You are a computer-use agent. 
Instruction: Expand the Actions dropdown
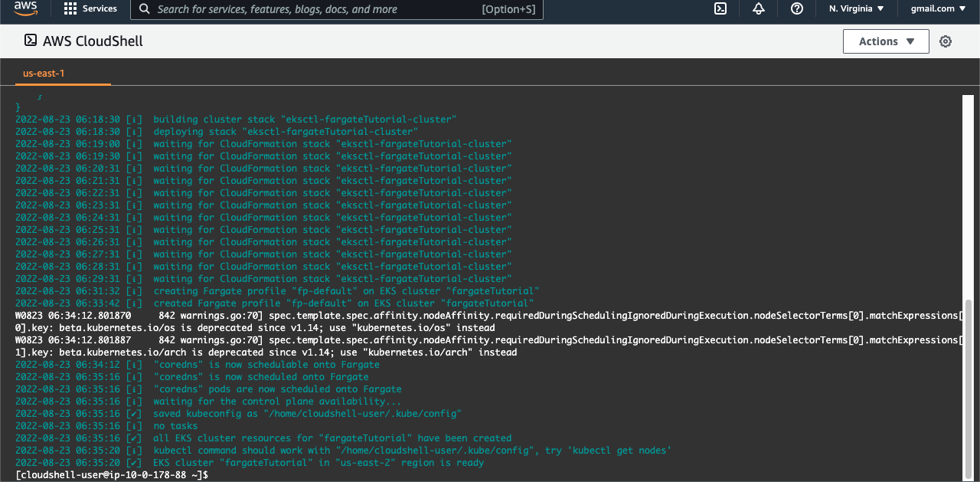pyautogui.click(x=886, y=41)
